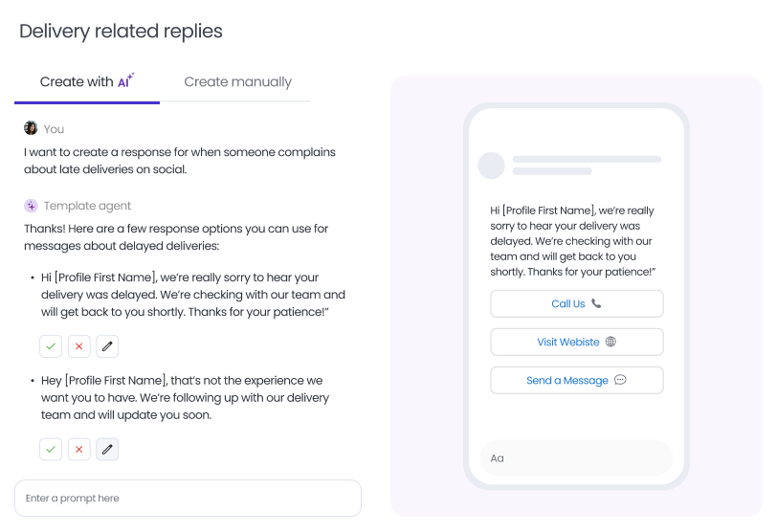Switch to the Create with AI tab
The image size is (777, 532).
pos(86,82)
